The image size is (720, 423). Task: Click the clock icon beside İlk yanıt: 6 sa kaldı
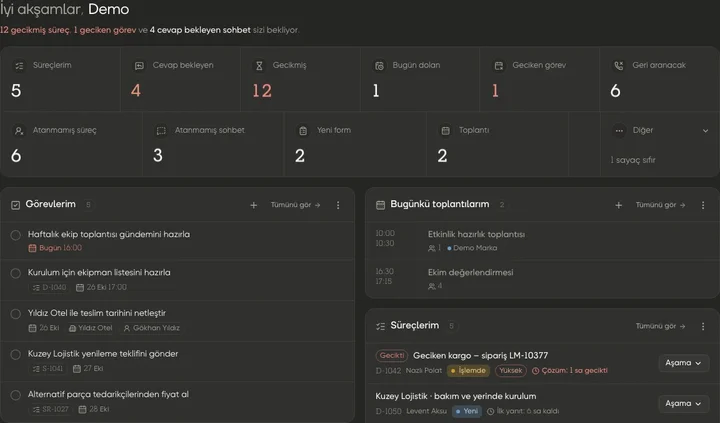(x=490, y=411)
